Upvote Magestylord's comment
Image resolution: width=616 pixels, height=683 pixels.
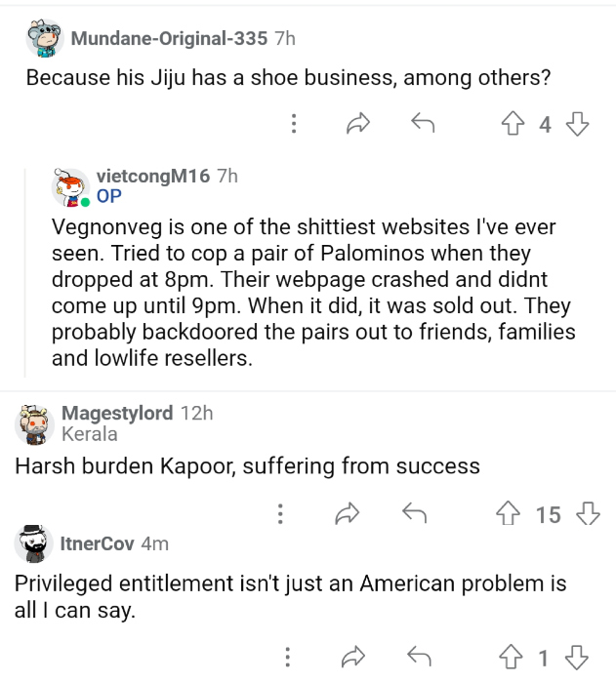tap(509, 514)
